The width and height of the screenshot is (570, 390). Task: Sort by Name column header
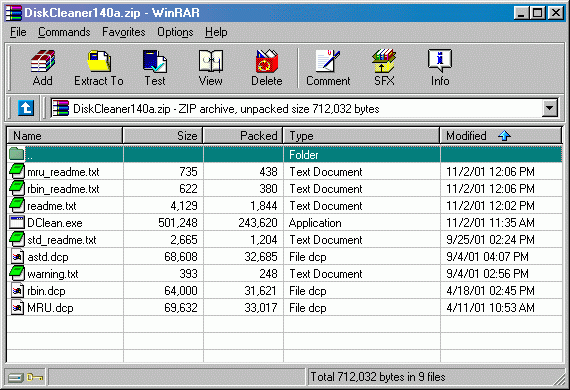(65, 136)
